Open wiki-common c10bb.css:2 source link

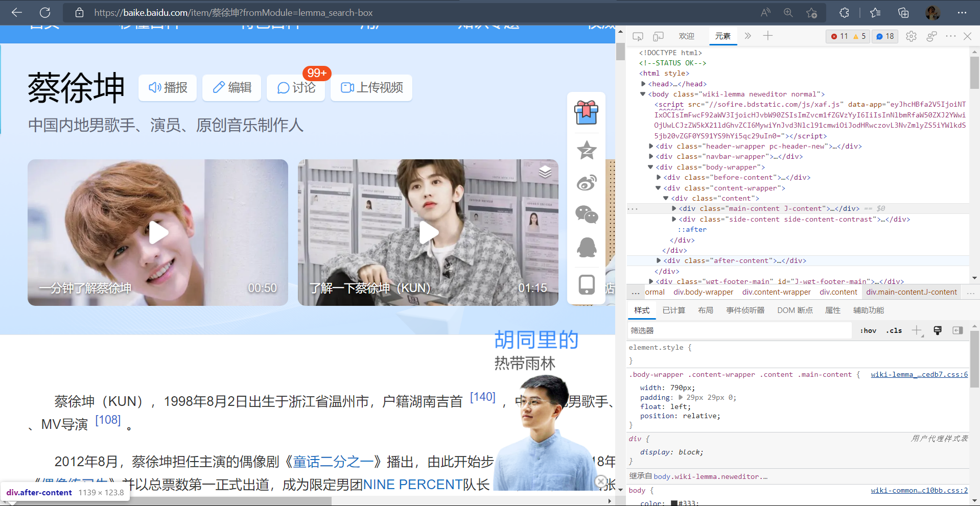point(919,490)
